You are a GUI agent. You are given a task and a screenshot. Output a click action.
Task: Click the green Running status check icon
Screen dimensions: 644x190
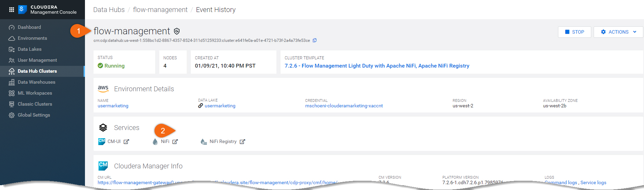[100, 66]
